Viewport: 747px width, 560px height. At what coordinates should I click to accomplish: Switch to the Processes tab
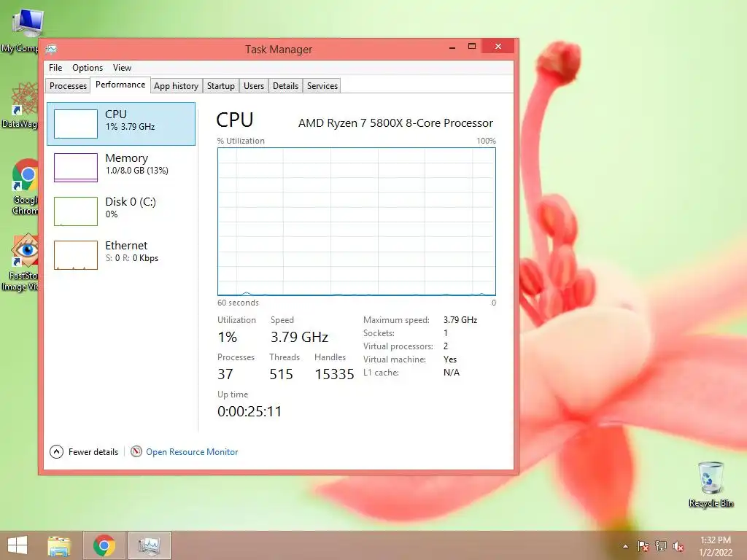pyautogui.click(x=68, y=86)
